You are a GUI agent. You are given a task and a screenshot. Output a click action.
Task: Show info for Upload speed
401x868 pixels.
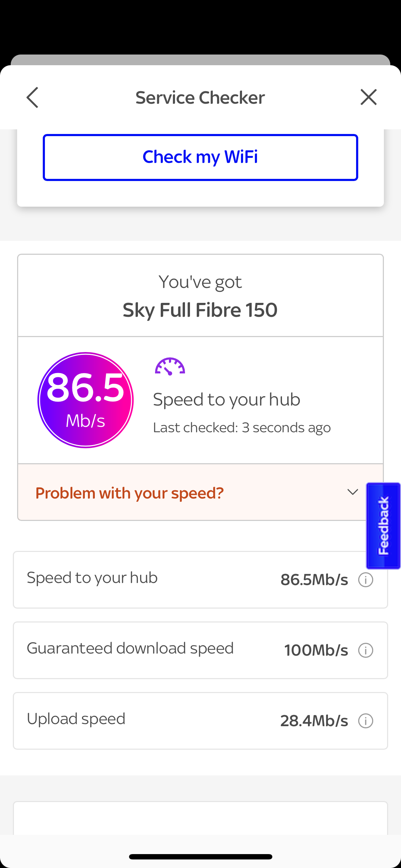pos(366,721)
